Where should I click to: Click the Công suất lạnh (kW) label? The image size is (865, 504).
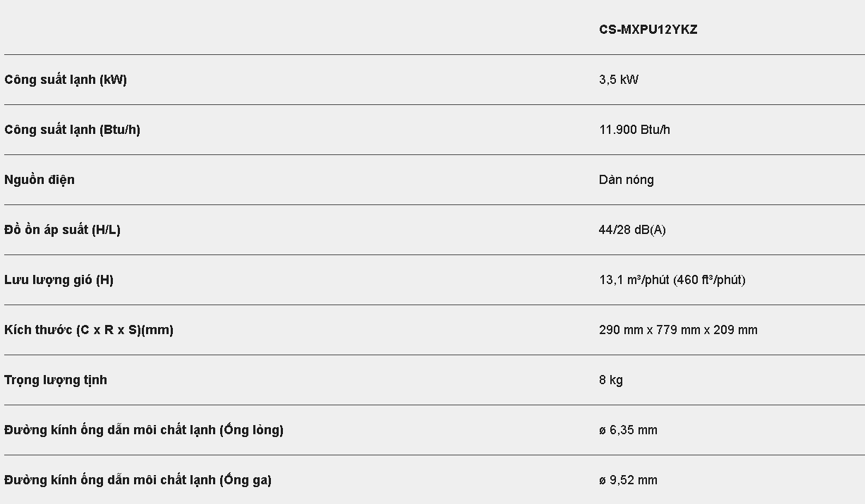point(66,80)
